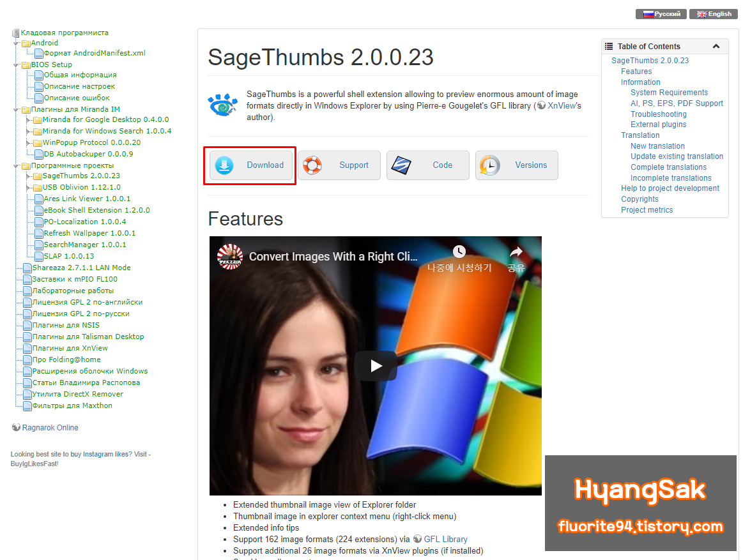Open the XnView link in description

coord(562,105)
